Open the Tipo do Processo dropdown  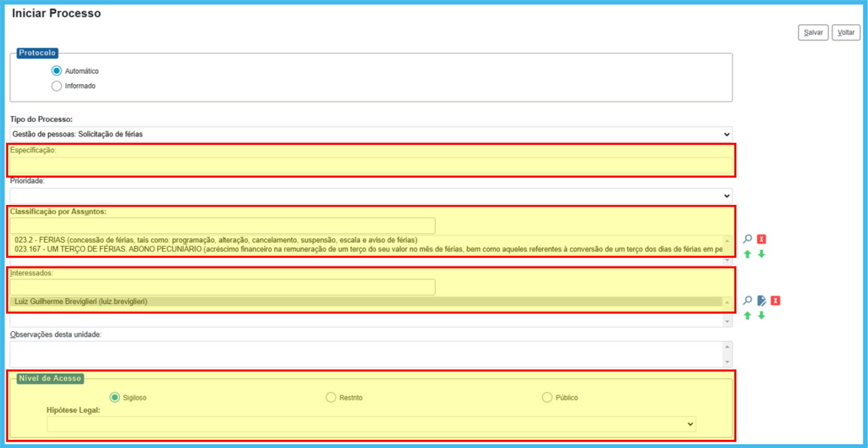(371, 134)
